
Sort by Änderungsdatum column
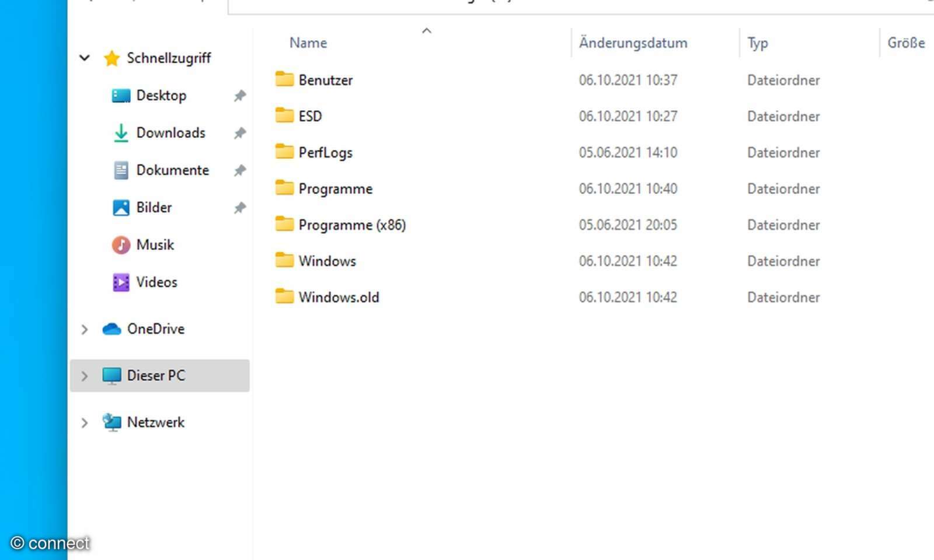point(633,43)
